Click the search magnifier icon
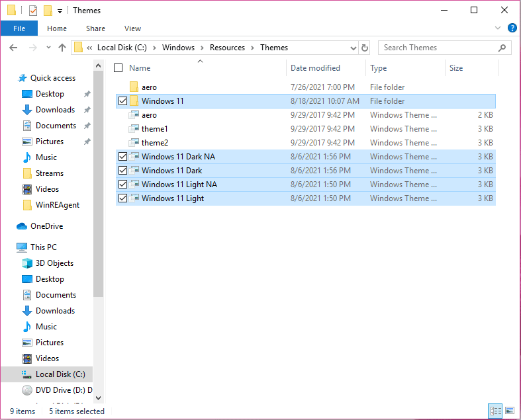The width and height of the screenshot is (521, 420). click(x=502, y=48)
